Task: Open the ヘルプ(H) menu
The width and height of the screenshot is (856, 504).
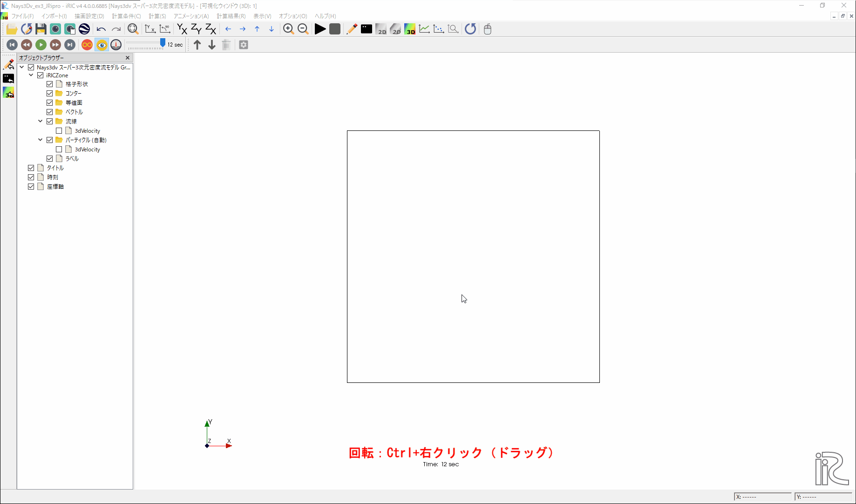Action: (325, 16)
